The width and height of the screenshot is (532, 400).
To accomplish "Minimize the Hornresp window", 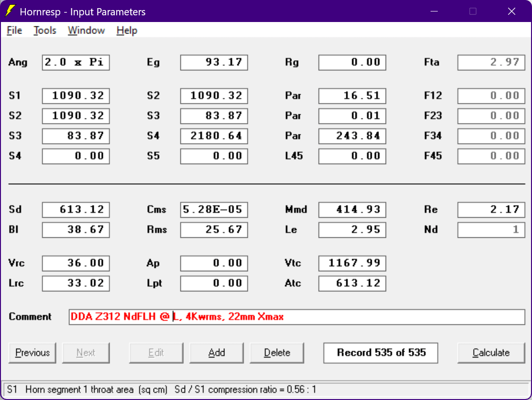I will pyautogui.click(x=434, y=11).
